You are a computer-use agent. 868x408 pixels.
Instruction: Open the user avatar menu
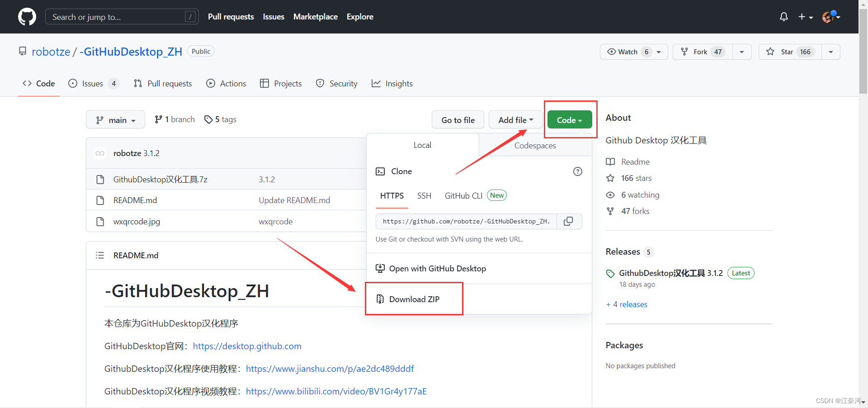tap(831, 17)
